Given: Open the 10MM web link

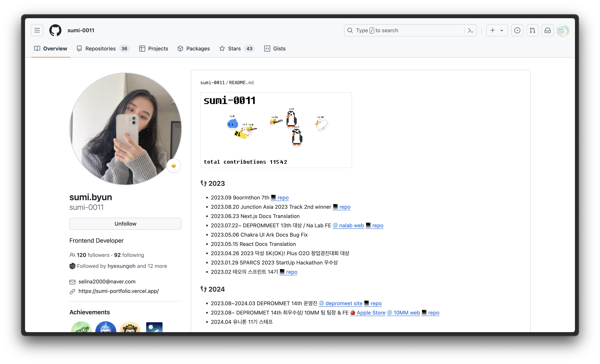Looking at the screenshot, I should (x=404, y=313).
